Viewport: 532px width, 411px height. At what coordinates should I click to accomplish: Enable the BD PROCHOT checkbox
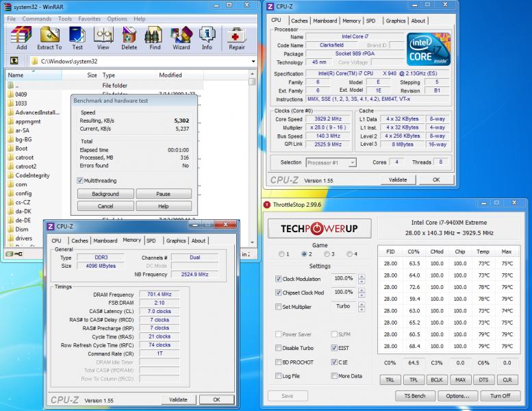[278, 362]
